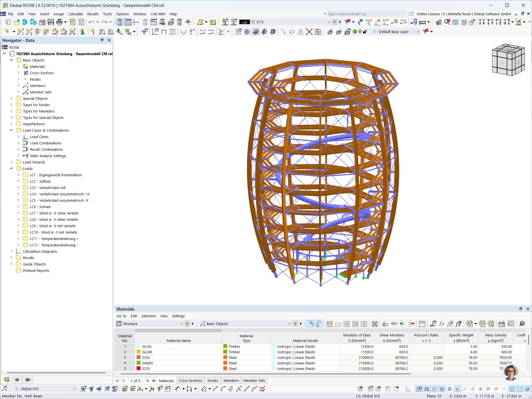Click the keyword search field
This screenshot has width=532, height=399.
(x=366, y=14)
